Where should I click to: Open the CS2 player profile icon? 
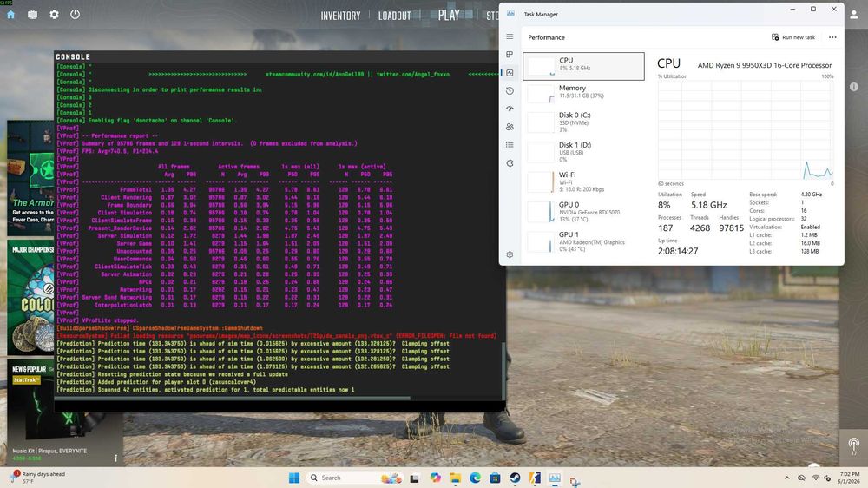[854, 15]
